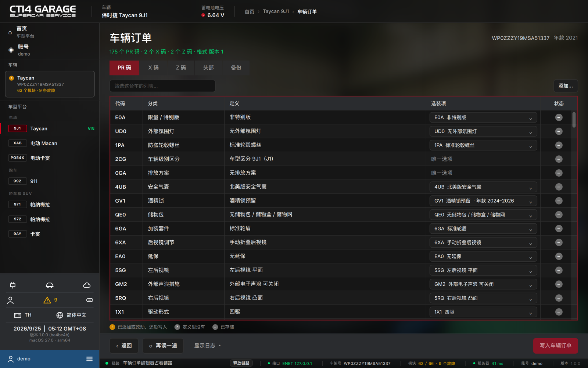Open the status icon for row 2CG

click(x=559, y=159)
